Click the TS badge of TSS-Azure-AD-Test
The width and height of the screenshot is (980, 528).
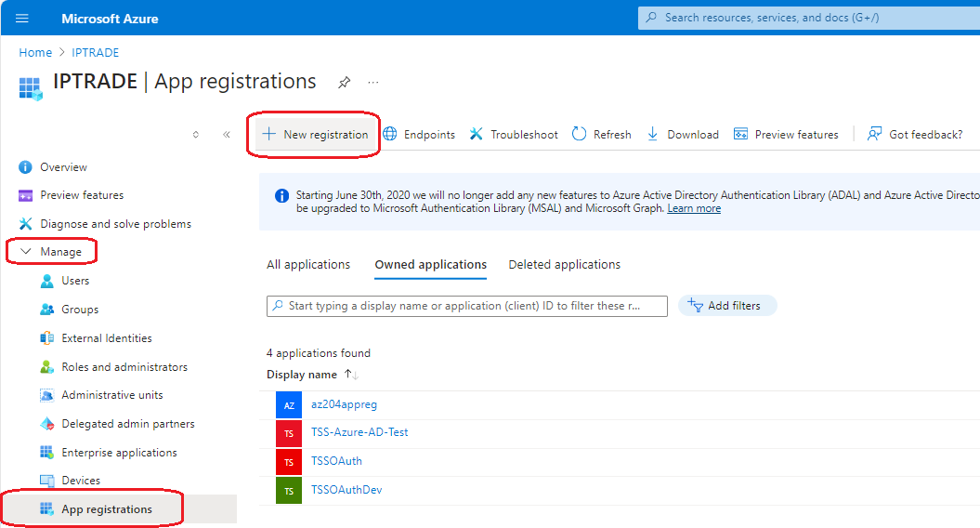click(289, 433)
